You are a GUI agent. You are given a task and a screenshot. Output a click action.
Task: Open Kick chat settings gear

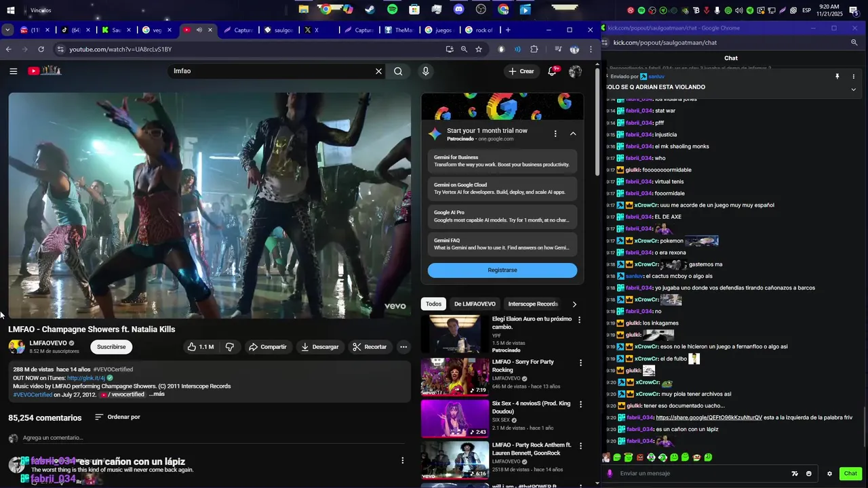[x=829, y=474]
